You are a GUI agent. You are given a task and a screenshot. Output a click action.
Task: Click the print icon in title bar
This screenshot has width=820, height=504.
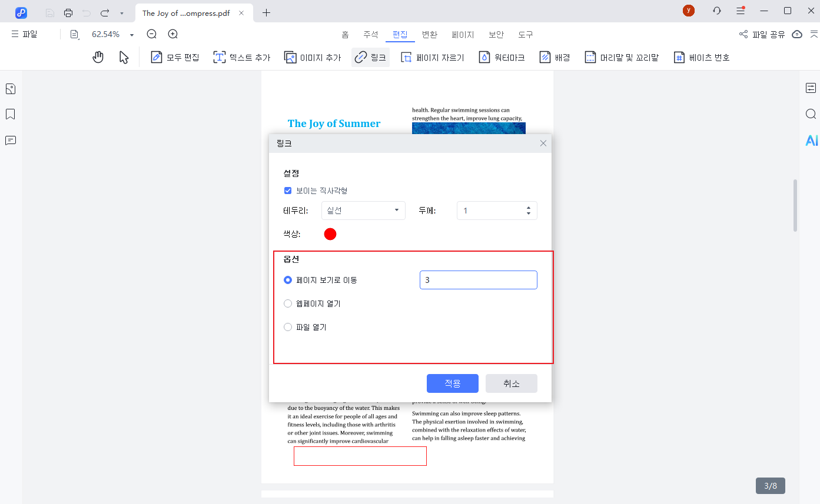68,12
